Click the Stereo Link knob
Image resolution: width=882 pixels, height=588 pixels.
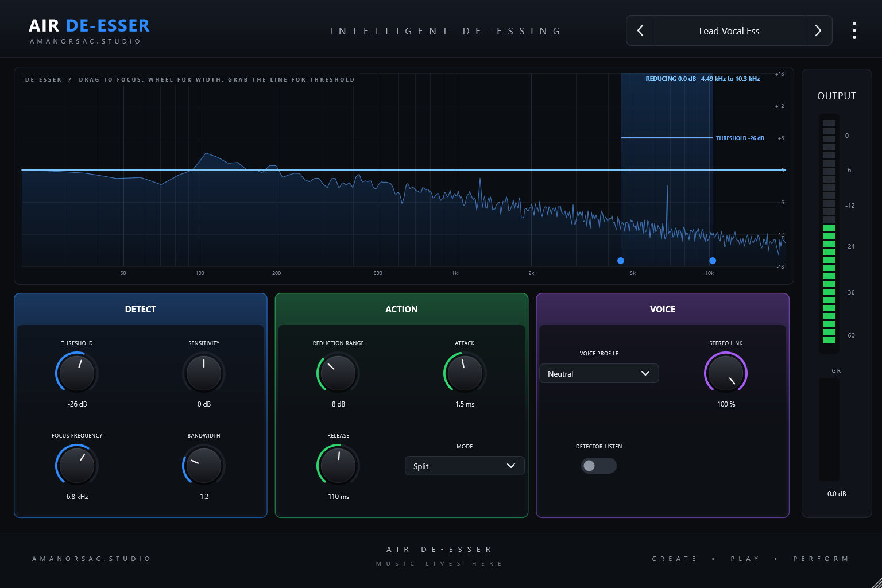click(726, 373)
